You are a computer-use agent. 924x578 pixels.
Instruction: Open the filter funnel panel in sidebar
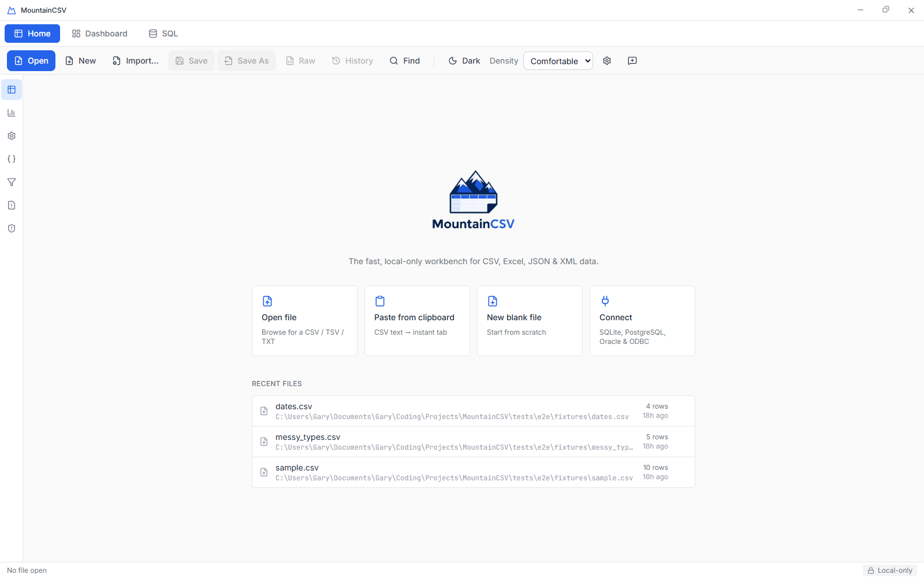pos(12,182)
